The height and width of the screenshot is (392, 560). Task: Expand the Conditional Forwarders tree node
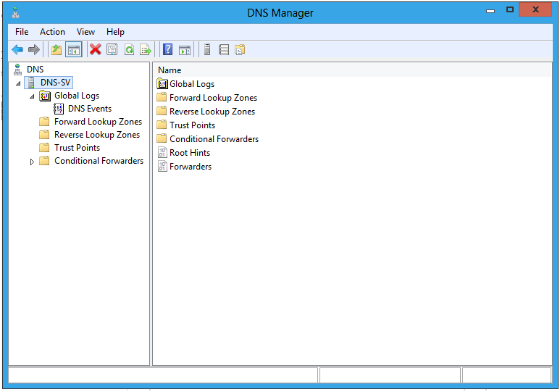(x=32, y=162)
